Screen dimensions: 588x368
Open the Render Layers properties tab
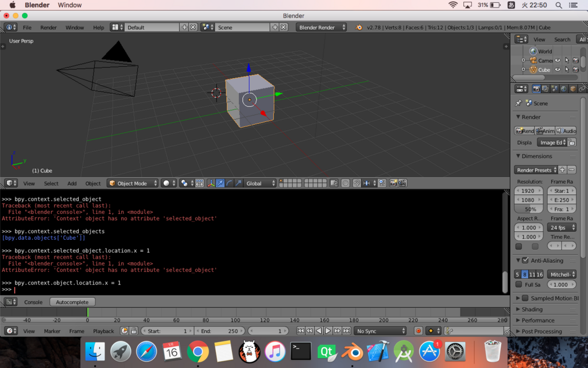[x=546, y=89]
